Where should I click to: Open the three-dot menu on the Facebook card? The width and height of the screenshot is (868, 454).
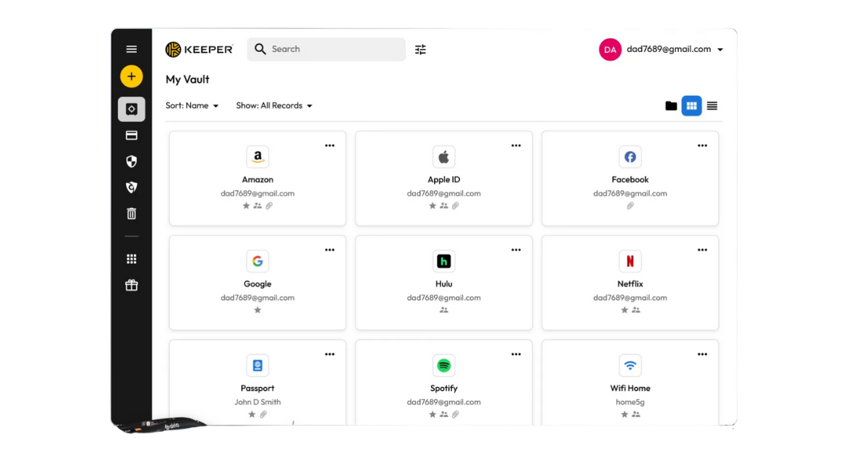(702, 145)
